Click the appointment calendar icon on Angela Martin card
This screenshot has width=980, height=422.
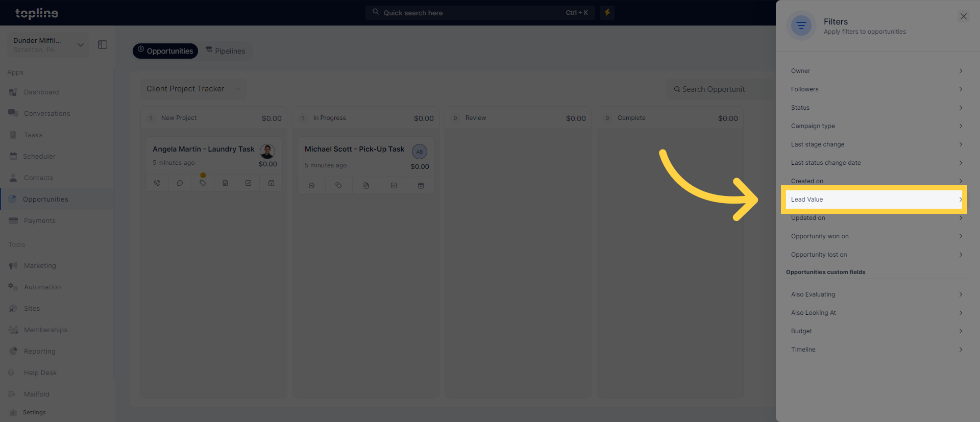tap(271, 183)
